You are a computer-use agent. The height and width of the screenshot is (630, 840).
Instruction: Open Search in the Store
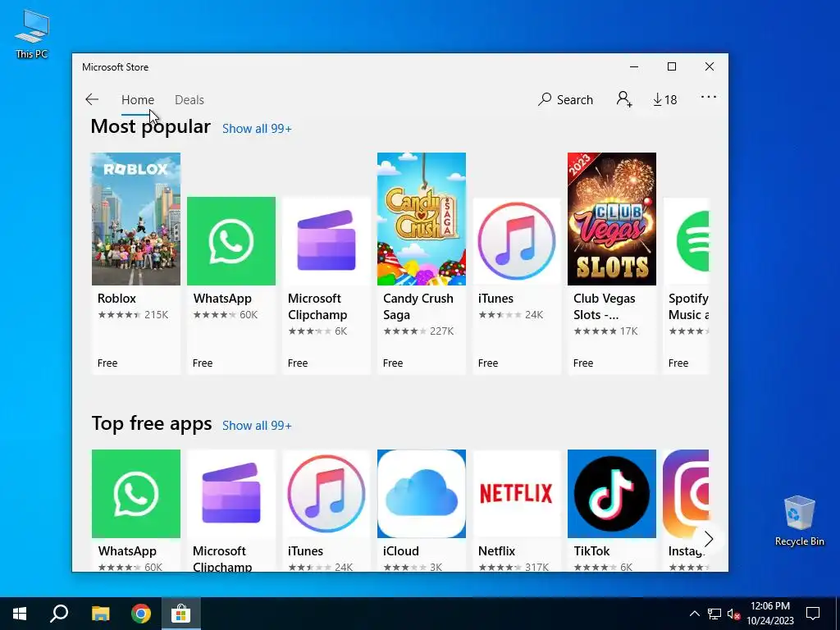(x=566, y=99)
